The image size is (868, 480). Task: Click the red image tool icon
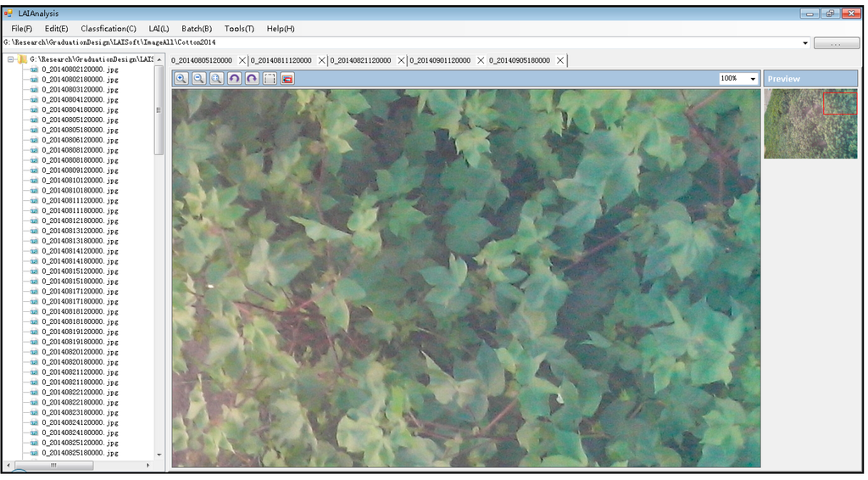tap(287, 78)
